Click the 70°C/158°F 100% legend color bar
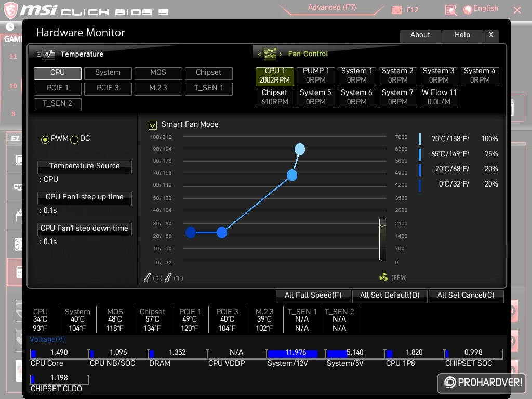The image size is (532, 399). pos(420,139)
